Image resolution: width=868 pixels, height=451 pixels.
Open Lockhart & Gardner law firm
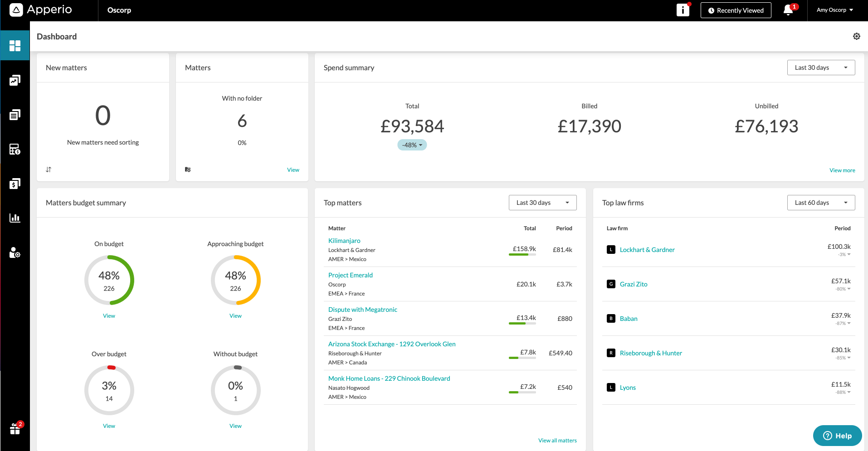[647, 250]
